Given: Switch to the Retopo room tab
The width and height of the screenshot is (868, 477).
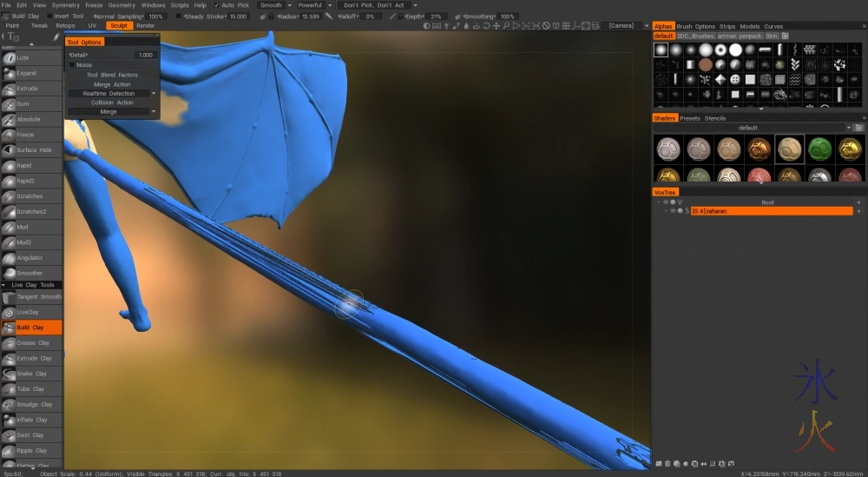Looking at the screenshot, I should tap(65, 26).
